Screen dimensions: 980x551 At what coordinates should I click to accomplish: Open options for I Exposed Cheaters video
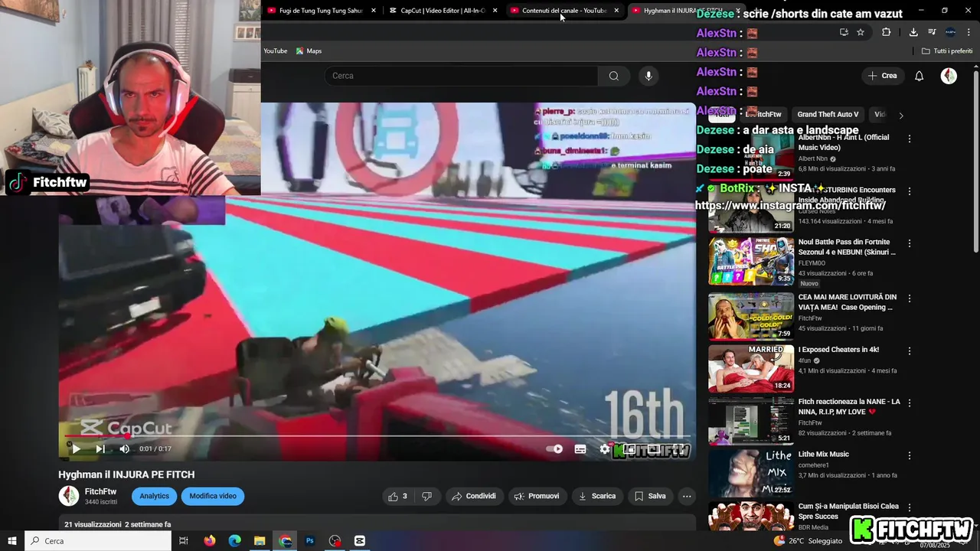(x=910, y=350)
